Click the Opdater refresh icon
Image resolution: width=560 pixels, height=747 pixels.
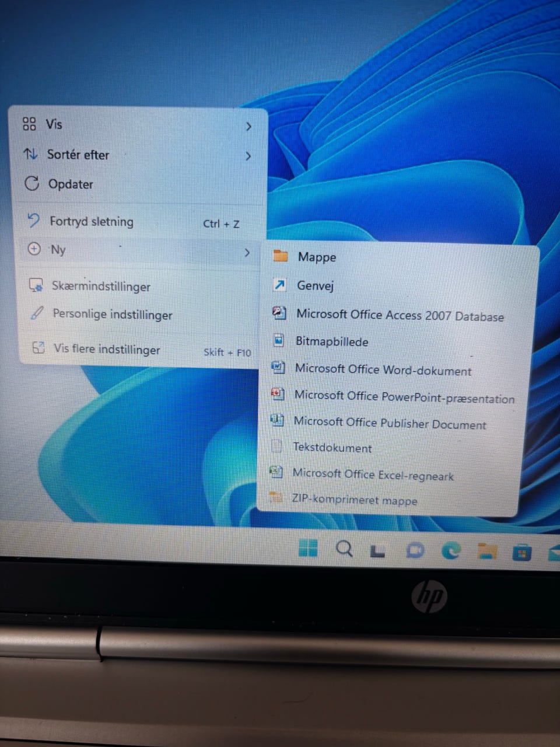coord(32,183)
